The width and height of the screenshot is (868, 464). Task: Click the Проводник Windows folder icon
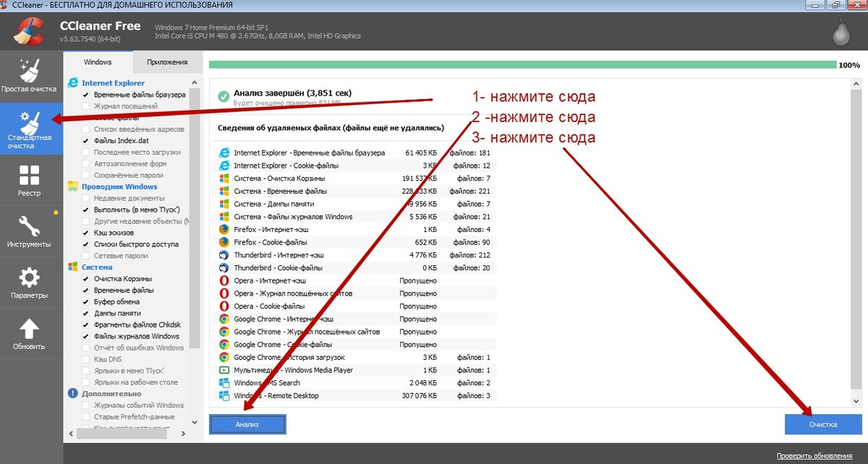click(72, 186)
